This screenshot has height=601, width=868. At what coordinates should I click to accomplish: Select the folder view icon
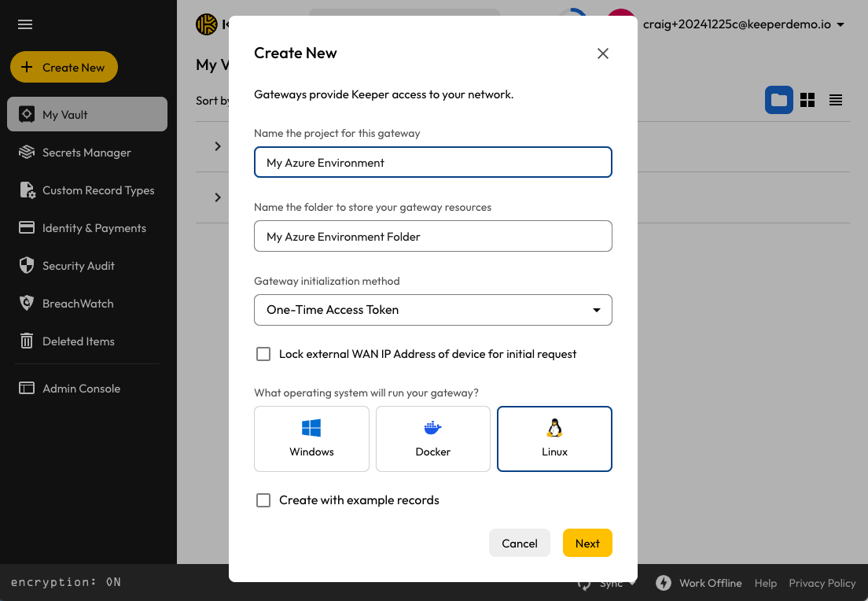[x=778, y=100]
